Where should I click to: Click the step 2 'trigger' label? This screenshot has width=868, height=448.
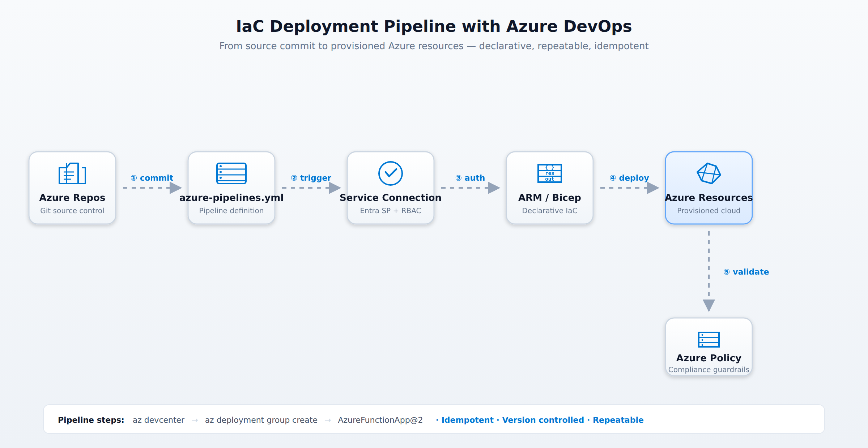point(311,178)
